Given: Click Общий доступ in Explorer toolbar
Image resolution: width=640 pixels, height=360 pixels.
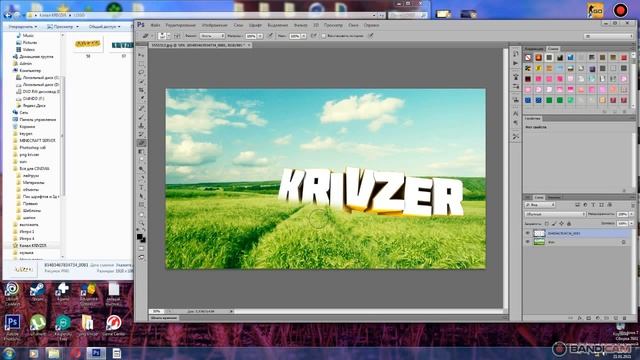Looking at the screenshot, I should 104,27.
